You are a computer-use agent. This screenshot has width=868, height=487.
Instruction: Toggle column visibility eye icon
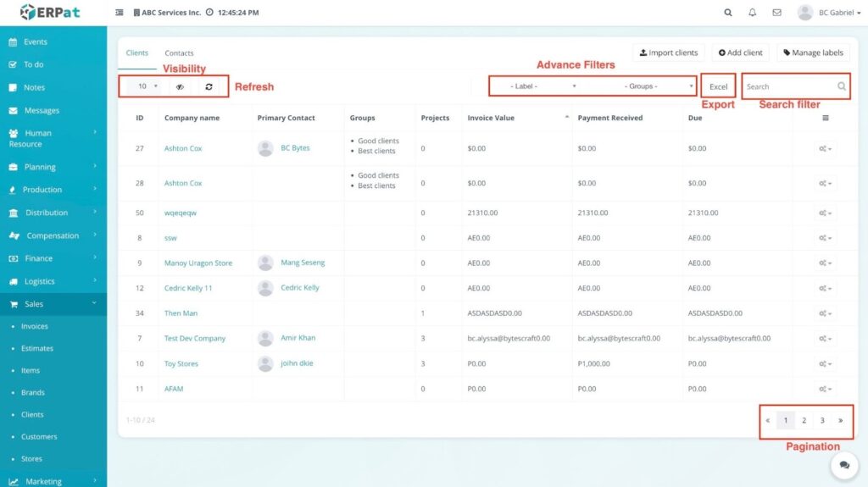pos(180,86)
